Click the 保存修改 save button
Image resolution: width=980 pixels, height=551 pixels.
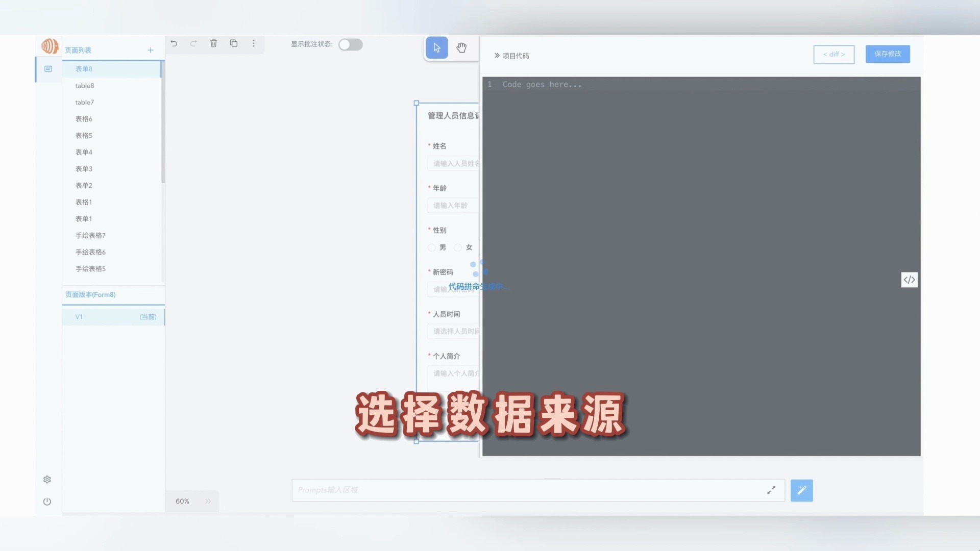click(887, 54)
